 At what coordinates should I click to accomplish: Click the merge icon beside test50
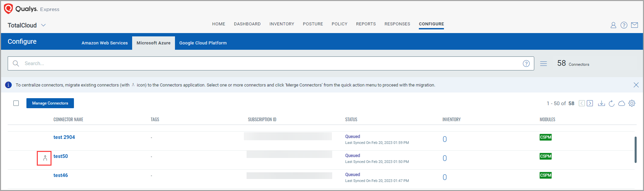pos(45,158)
